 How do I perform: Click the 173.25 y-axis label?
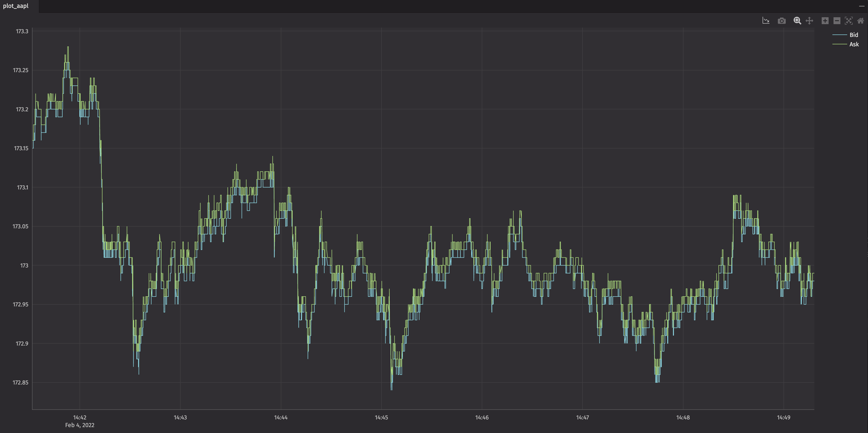tap(20, 70)
